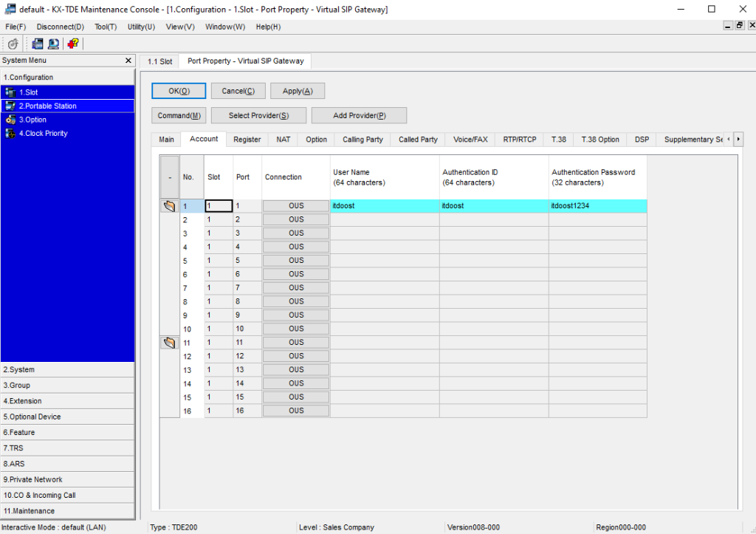Expand the 6.Feature menu section

click(x=67, y=432)
